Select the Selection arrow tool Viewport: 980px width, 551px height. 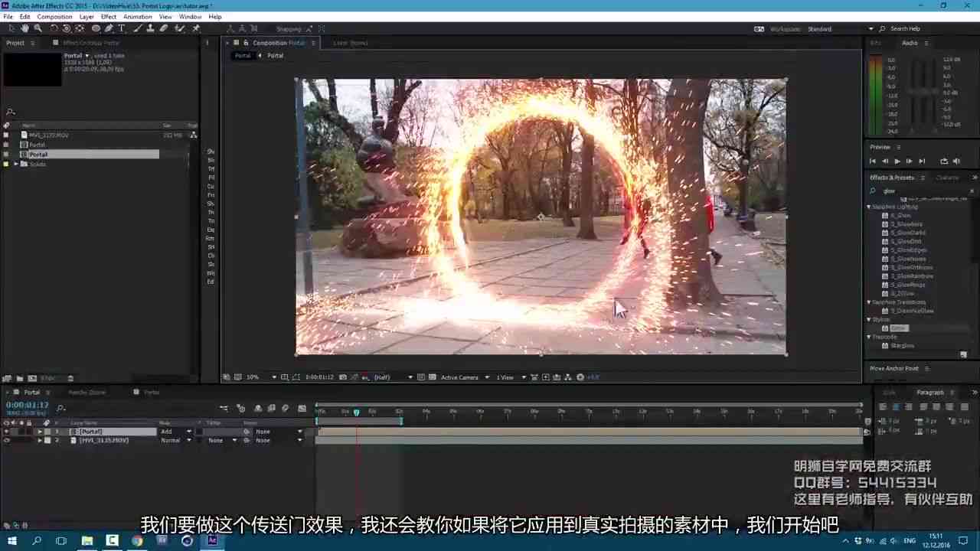(x=11, y=28)
